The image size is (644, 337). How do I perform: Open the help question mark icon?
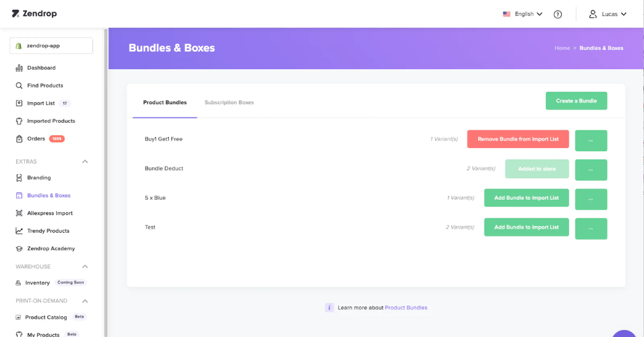558,14
